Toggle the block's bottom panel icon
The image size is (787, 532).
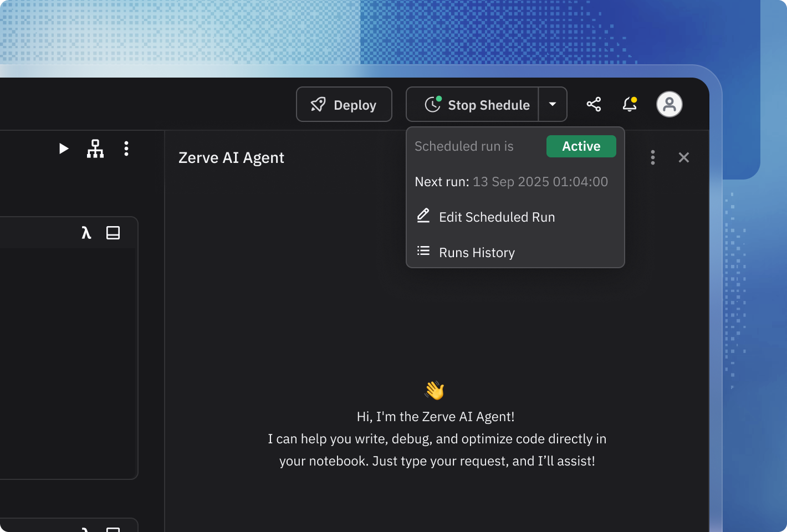pos(113,233)
